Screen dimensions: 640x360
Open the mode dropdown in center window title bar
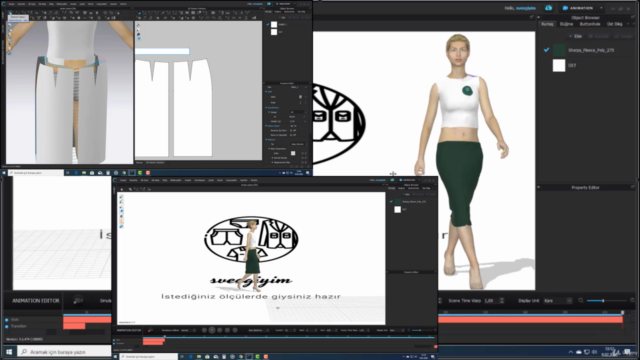(x=409, y=180)
